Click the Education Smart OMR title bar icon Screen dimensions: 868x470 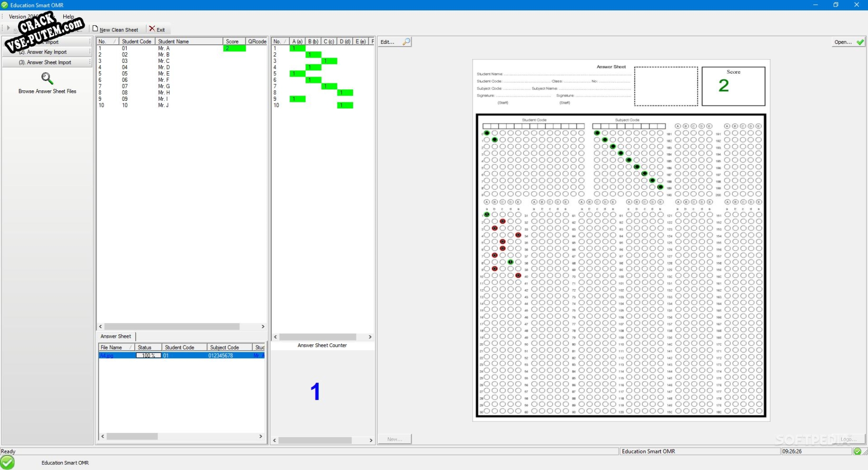point(4,5)
